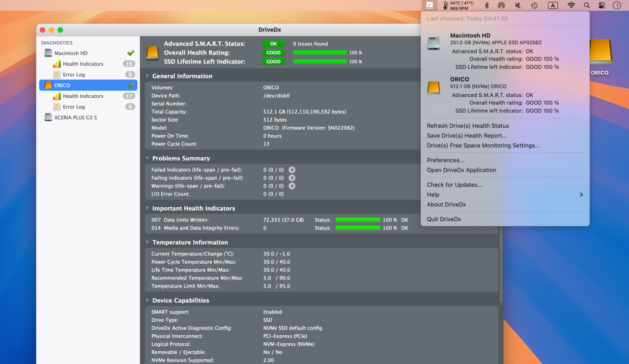Click the 'NVMe SSD default config' value

292,328
